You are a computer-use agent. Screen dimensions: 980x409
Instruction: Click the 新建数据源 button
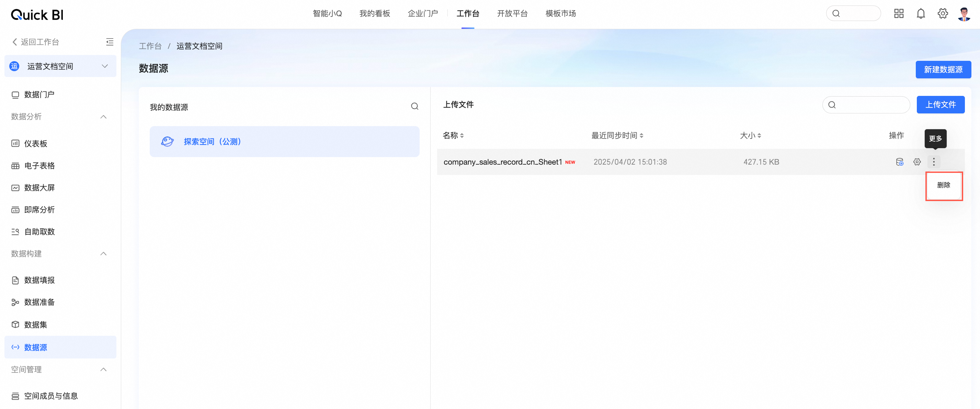pos(943,70)
